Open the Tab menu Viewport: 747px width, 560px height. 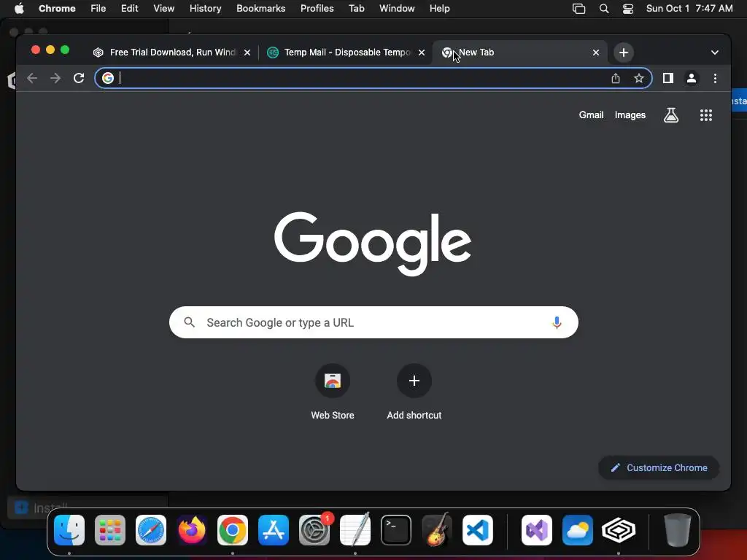(x=356, y=8)
